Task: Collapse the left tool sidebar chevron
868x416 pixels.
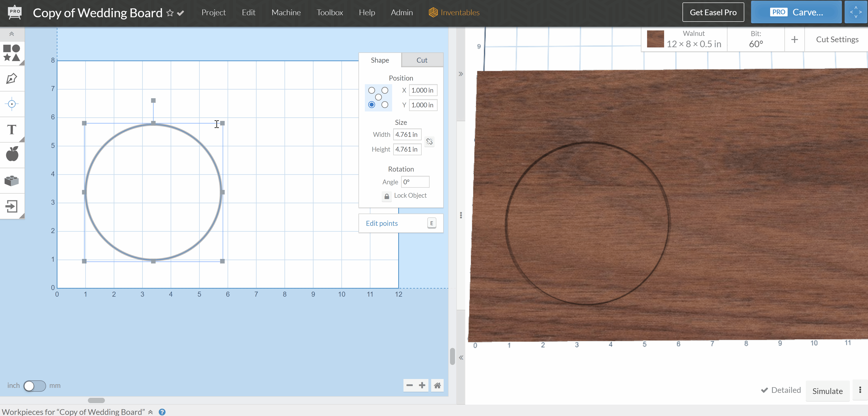Action: [11, 34]
